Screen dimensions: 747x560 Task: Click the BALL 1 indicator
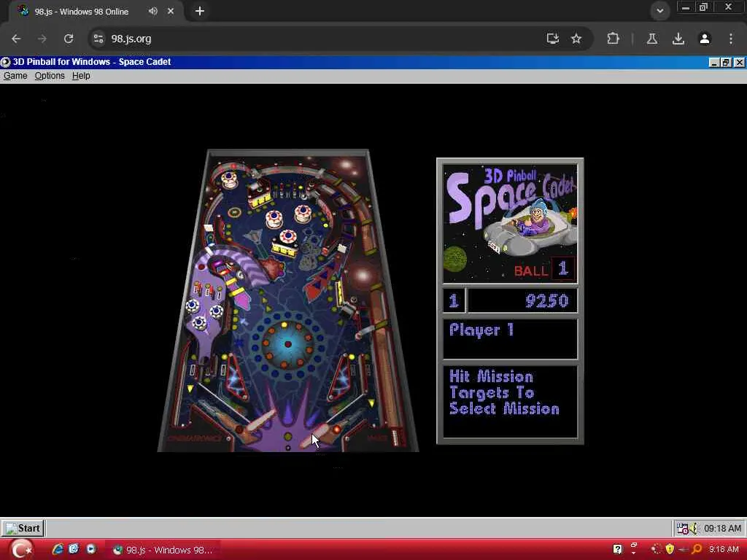pyautogui.click(x=544, y=270)
